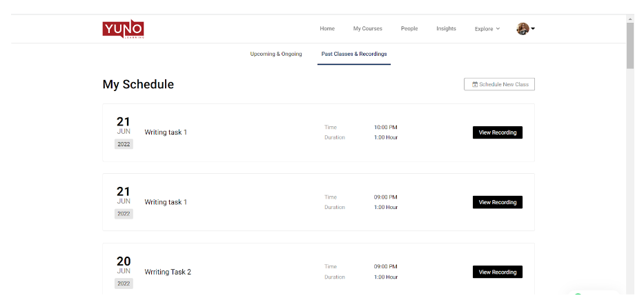
Task: Click the Yuno Learning logo
Action: [x=123, y=29]
